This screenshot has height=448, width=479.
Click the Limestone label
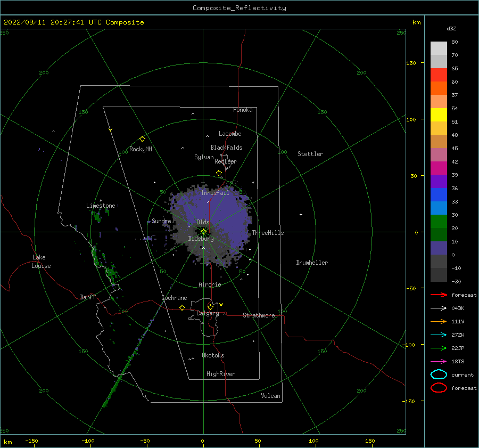coord(101,206)
